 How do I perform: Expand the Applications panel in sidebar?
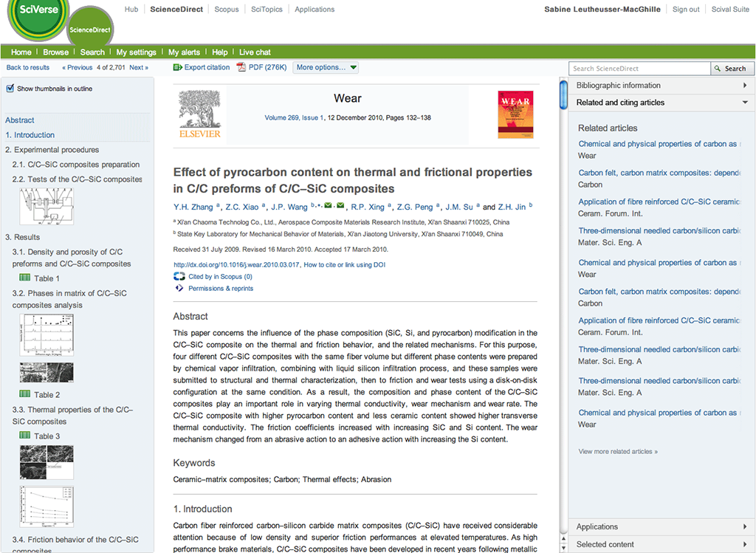coord(661,526)
